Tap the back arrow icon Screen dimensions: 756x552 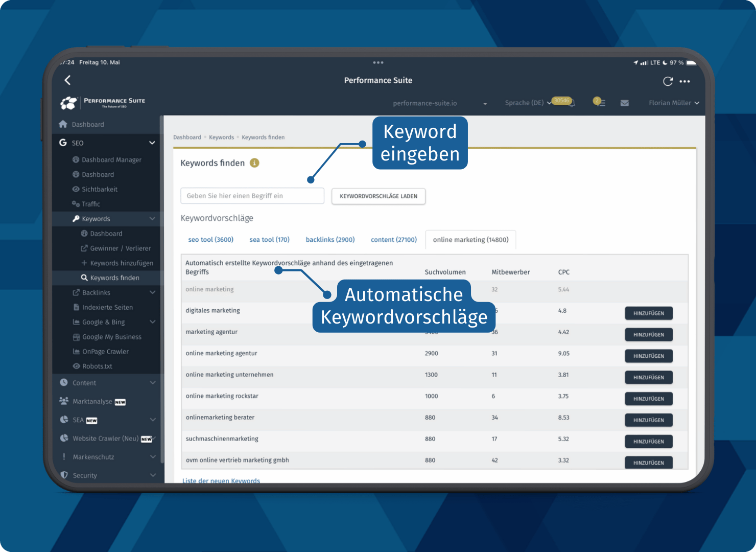point(67,80)
